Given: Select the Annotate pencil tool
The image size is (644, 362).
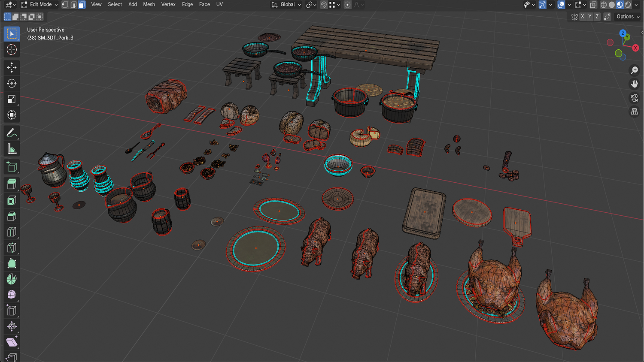Looking at the screenshot, I should tap(12, 133).
